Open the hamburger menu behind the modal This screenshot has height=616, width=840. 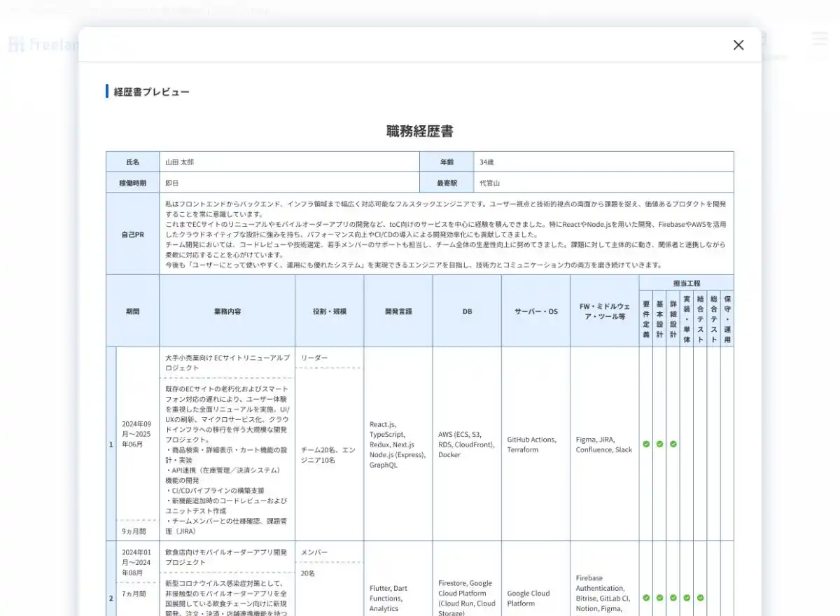tap(819, 38)
